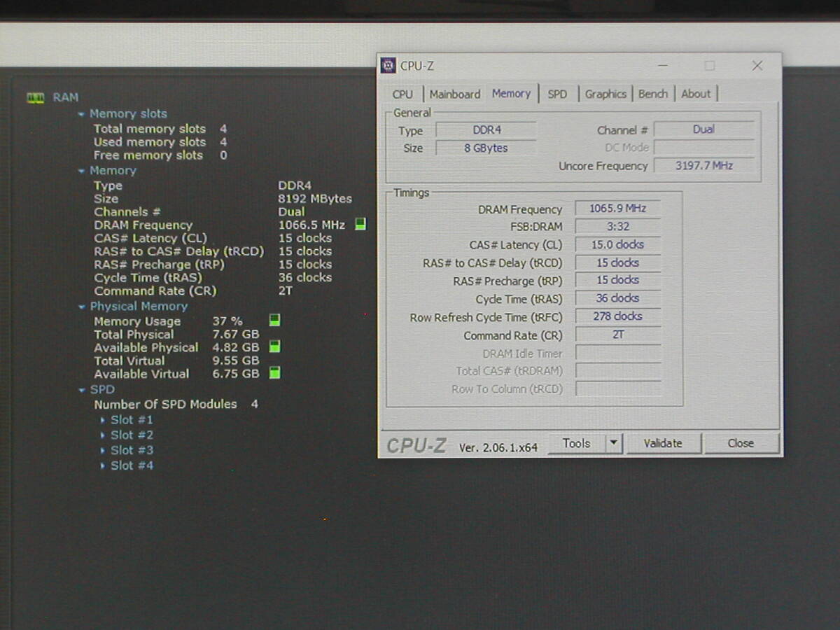Close CPU-Z with the title bar X
The image size is (840, 630).
click(x=757, y=66)
